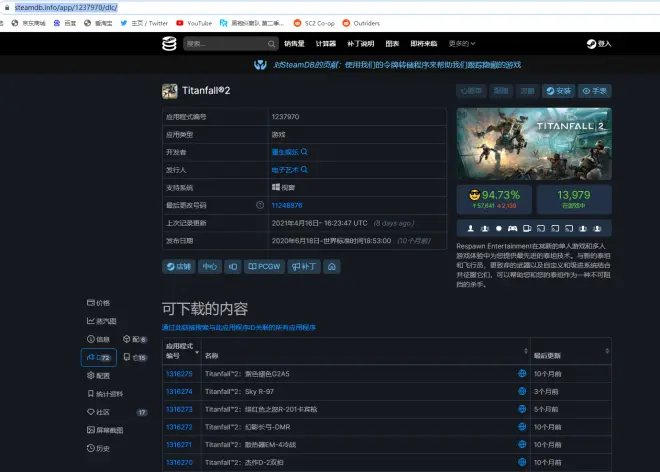Viewport: 660px width, 472px height.
Task: Click app ID link 1316273
Action: (179, 409)
